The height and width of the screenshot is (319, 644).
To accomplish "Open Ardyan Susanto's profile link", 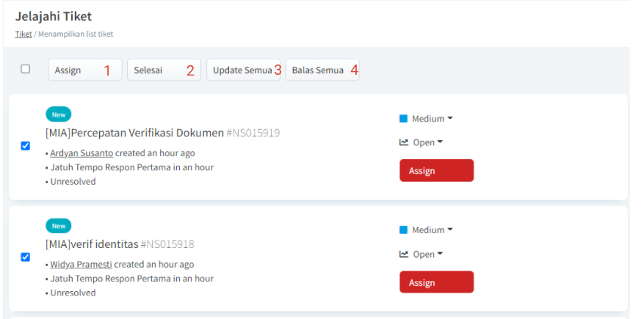I will [82, 153].
